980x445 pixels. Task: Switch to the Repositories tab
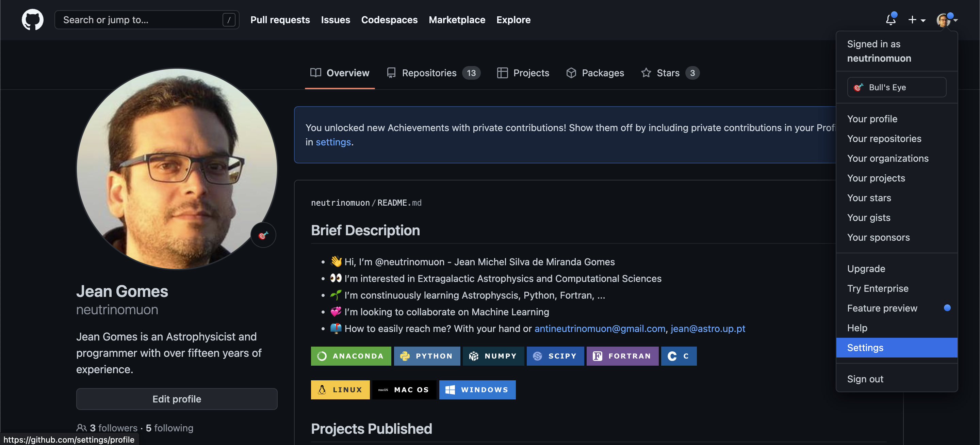tap(429, 73)
